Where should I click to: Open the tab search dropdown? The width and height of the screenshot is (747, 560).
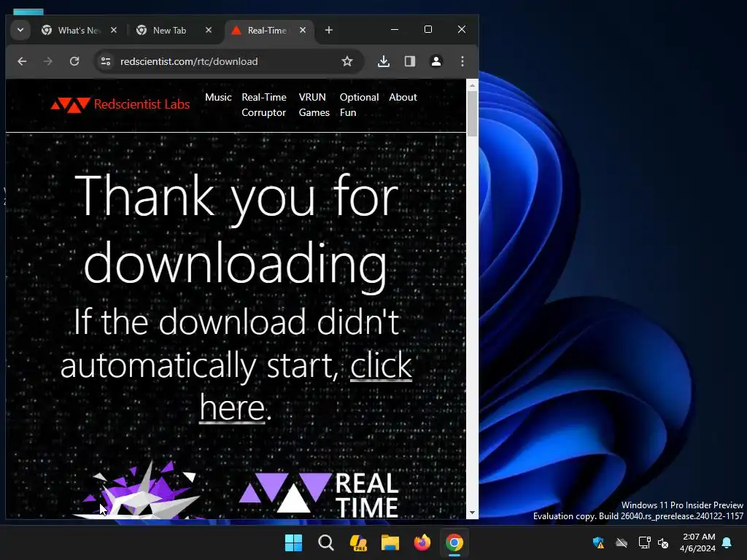(20, 30)
